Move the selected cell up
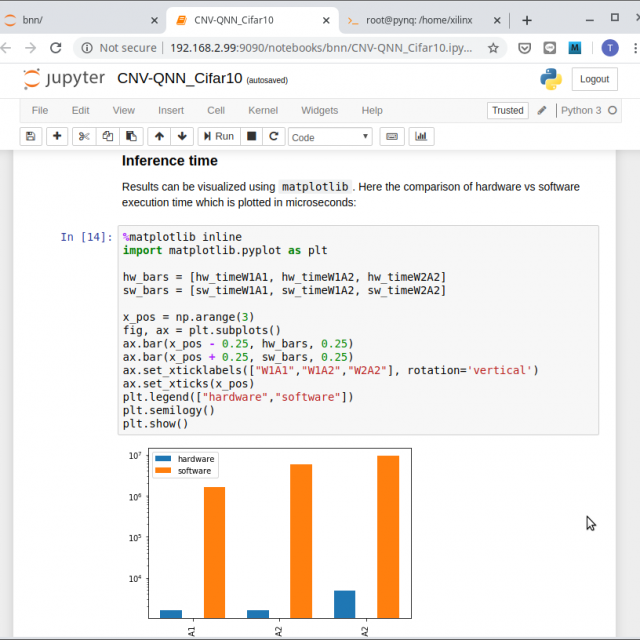640x640 pixels. point(159,136)
